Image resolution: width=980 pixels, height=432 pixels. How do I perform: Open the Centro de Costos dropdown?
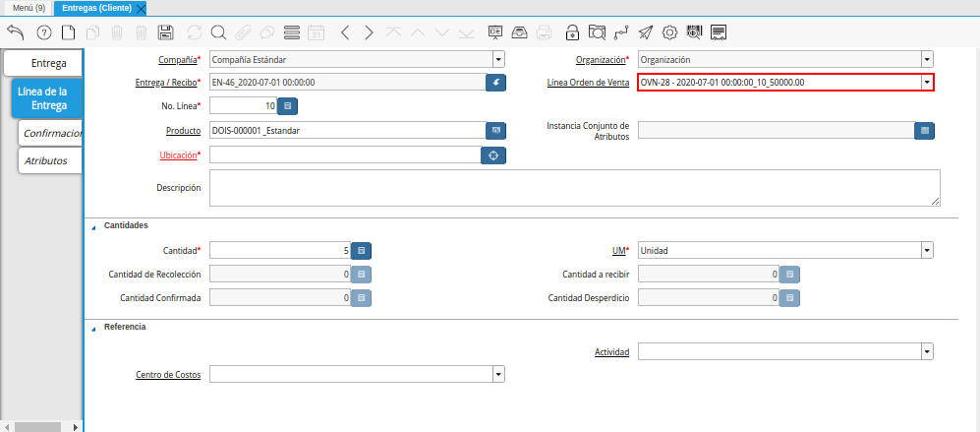[x=498, y=374]
